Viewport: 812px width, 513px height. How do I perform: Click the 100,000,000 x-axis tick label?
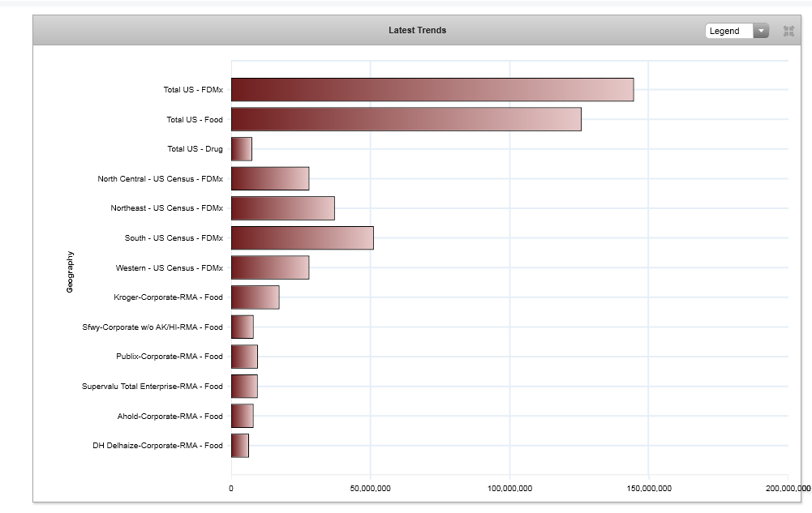(x=509, y=488)
